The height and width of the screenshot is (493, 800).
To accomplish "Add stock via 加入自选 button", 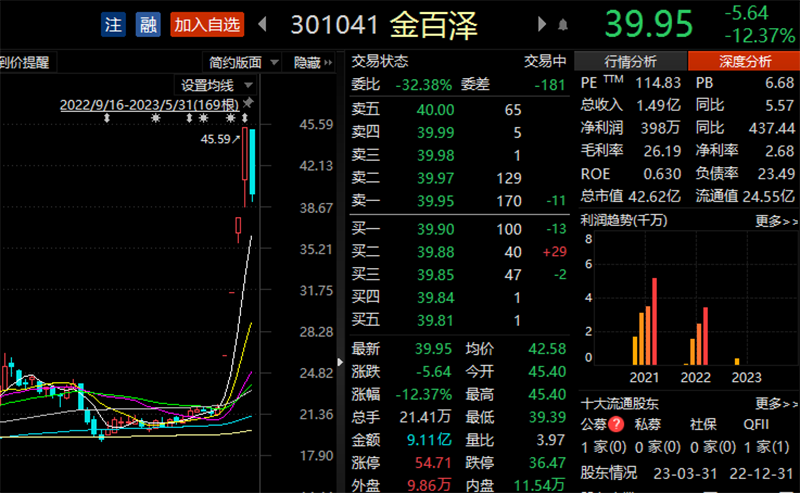I will [207, 24].
